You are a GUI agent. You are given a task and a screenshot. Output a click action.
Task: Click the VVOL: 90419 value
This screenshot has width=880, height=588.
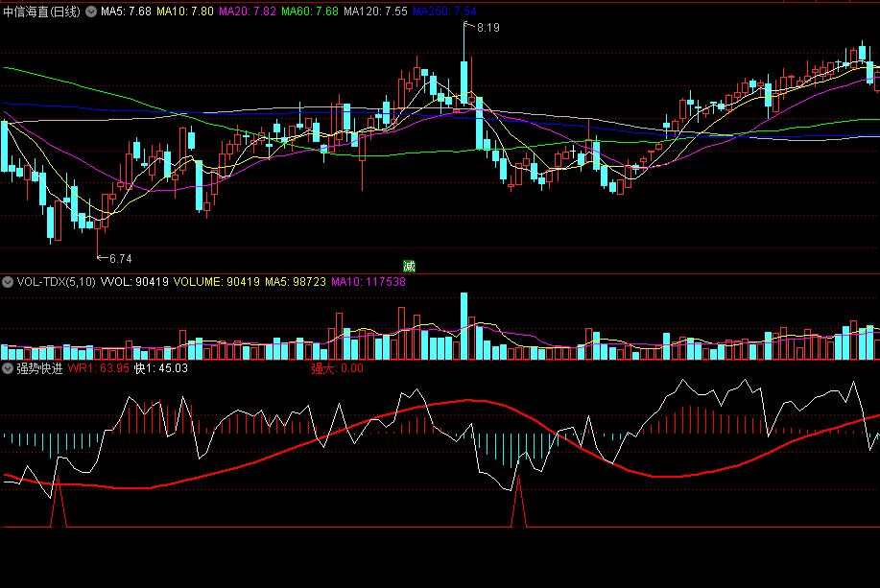(x=134, y=282)
